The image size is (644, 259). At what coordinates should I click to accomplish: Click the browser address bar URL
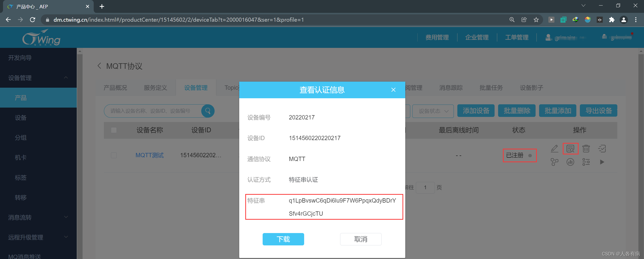(179, 20)
